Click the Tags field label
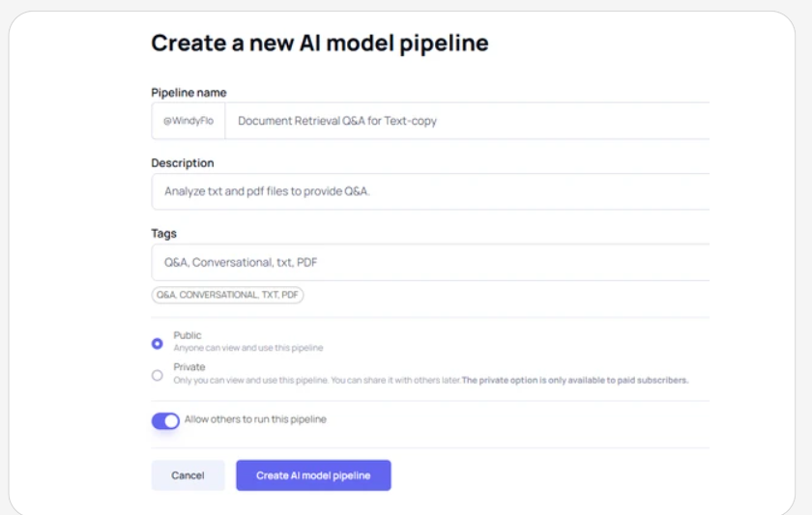 [x=164, y=234]
